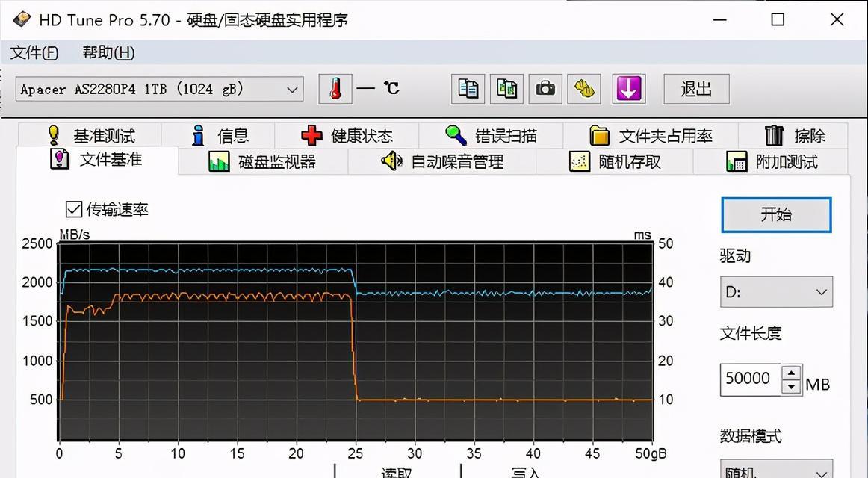Open the 帮助(H) menu
The image size is (868, 478).
click(x=108, y=52)
